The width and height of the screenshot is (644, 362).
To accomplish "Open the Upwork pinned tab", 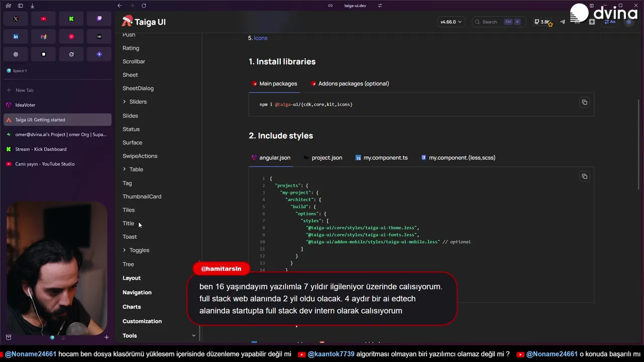I will [99, 37].
